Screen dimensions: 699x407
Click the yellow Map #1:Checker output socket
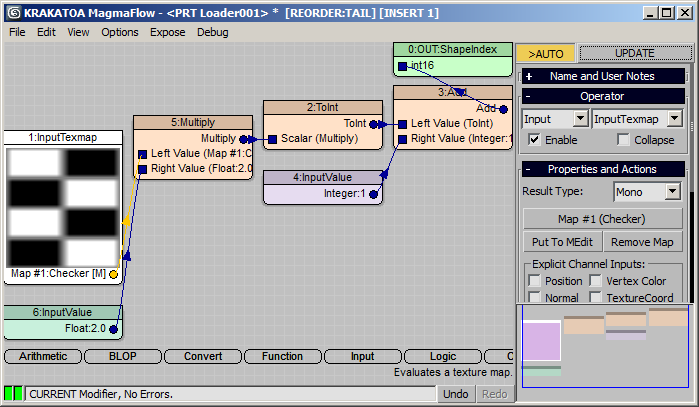point(113,274)
